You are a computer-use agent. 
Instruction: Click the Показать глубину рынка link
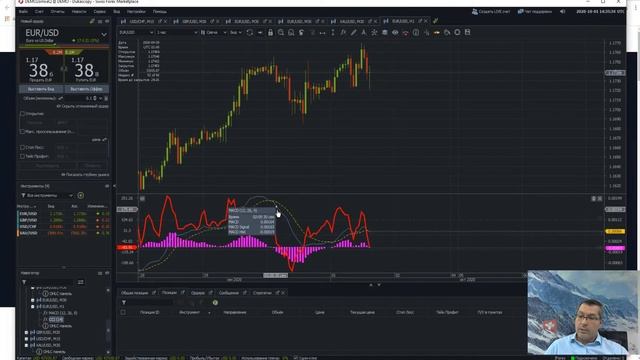[x=85, y=174]
